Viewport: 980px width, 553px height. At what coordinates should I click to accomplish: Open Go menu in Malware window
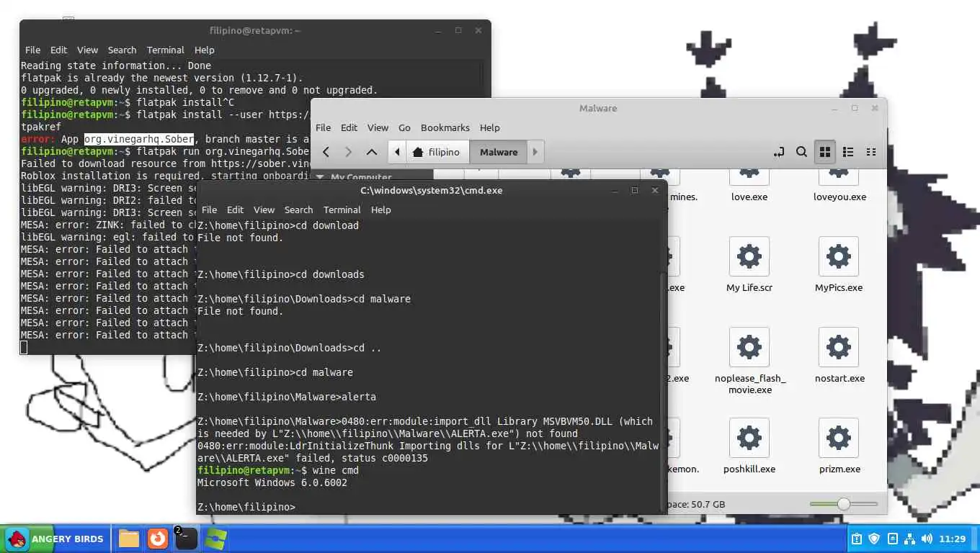point(404,127)
